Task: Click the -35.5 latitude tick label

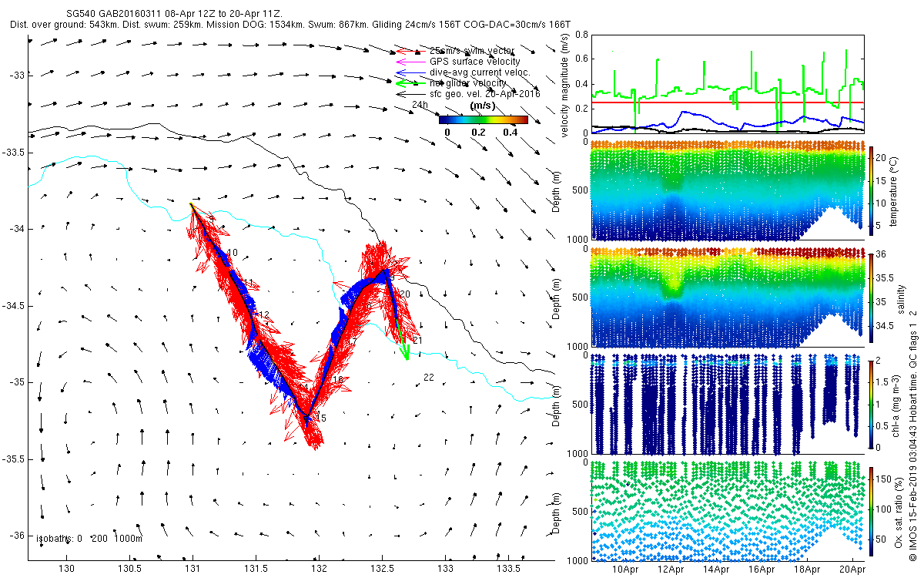Action: pos(14,459)
